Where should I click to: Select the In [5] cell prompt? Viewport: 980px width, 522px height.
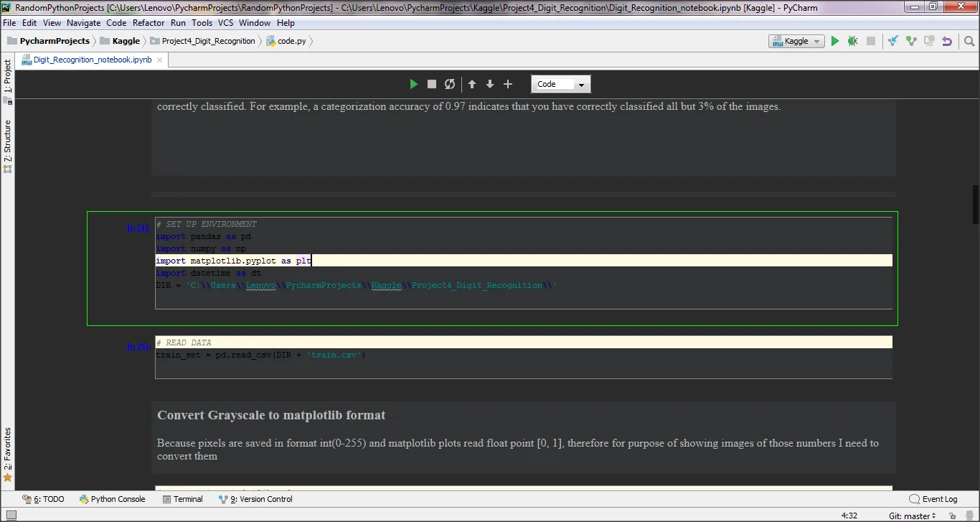pos(138,347)
